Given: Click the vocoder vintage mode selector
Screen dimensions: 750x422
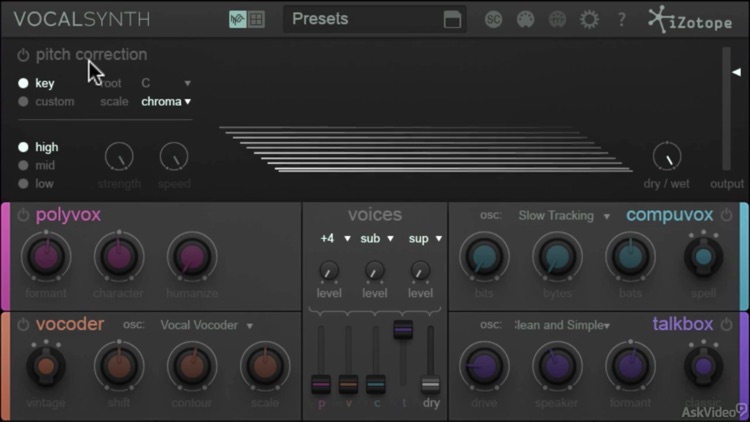Looking at the screenshot, I should point(46,366).
